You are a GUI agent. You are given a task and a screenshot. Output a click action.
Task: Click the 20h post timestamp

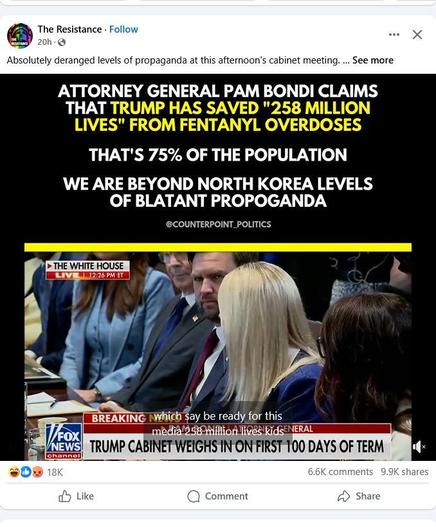[44, 42]
